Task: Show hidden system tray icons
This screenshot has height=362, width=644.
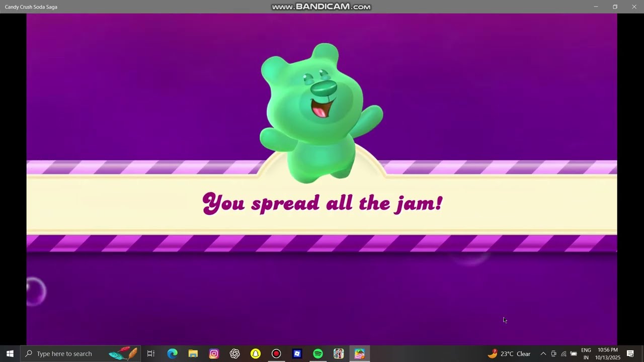Action: click(543, 353)
